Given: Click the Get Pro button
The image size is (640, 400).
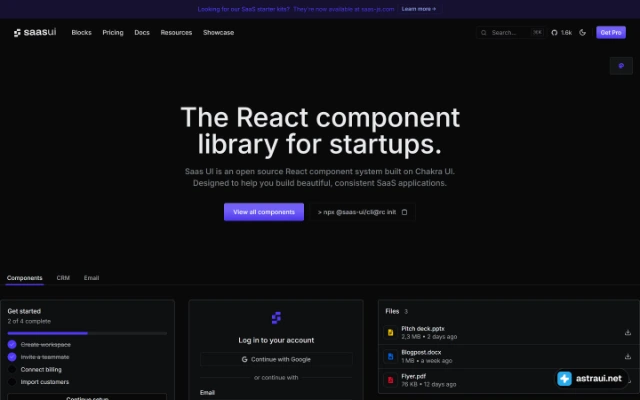Looking at the screenshot, I should [x=611, y=33].
